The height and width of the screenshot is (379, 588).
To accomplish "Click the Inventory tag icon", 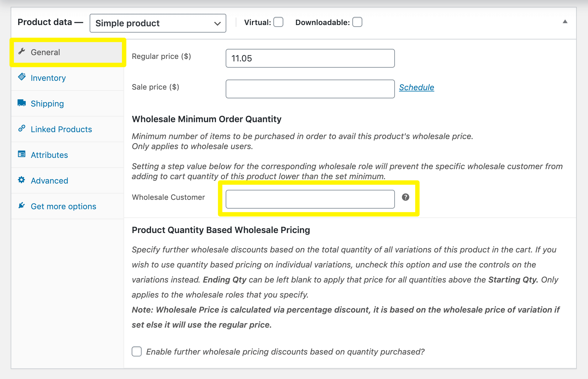I will coord(22,77).
